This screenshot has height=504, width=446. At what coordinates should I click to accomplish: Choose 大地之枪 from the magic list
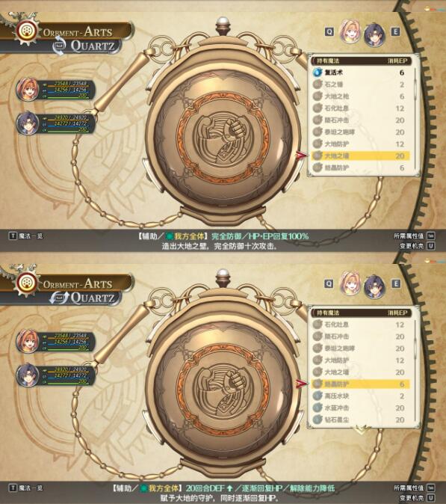click(x=360, y=96)
